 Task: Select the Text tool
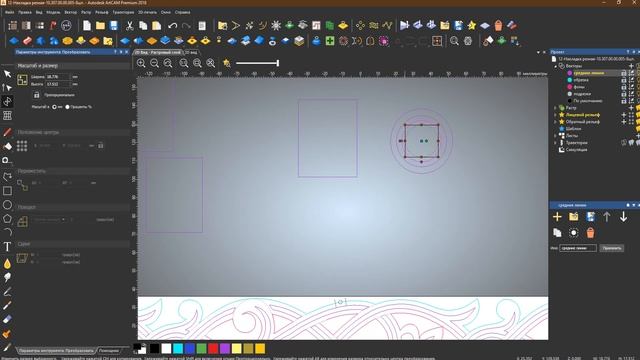click(x=7, y=247)
